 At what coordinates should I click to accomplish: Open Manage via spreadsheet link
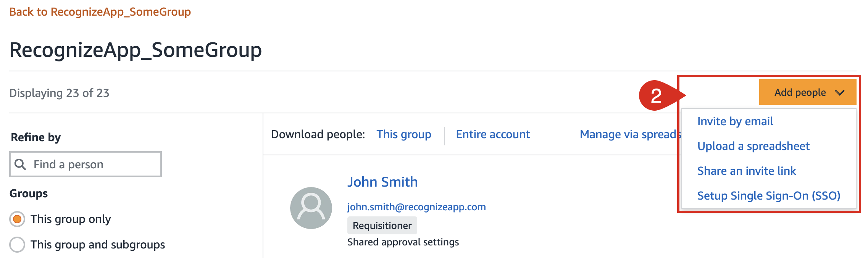click(630, 134)
